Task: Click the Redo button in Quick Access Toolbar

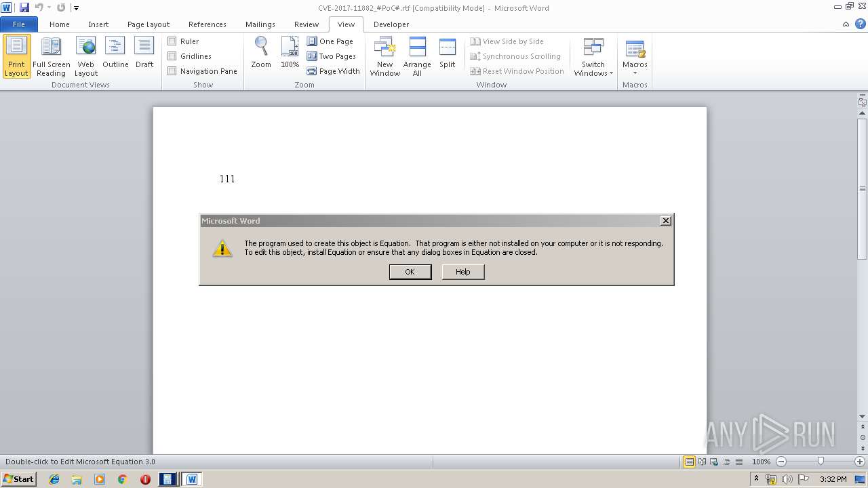Action: point(61,7)
